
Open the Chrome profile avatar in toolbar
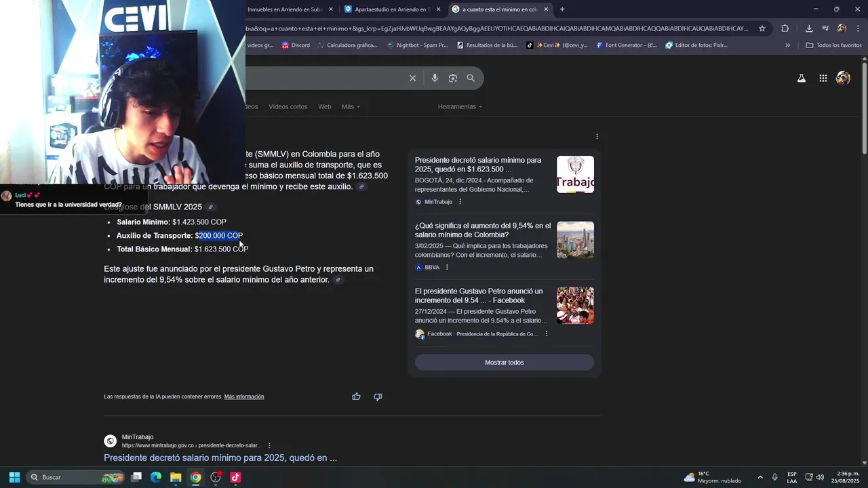pyautogui.click(x=842, y=28)
